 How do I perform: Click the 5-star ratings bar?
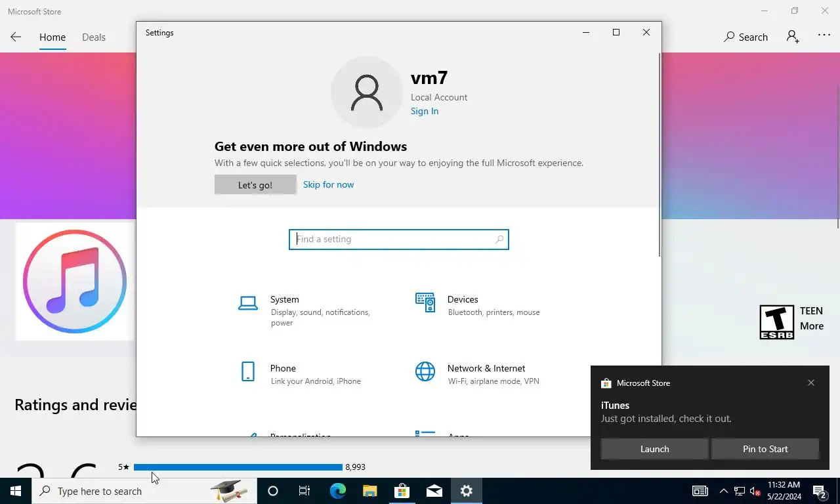pos(238,467)
